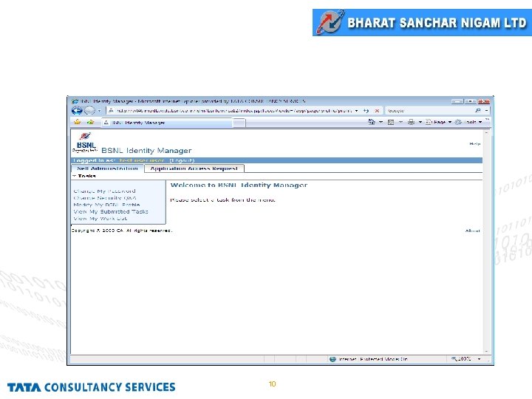
Task: Click the red Stop loading icon
Action: (377, 111)
